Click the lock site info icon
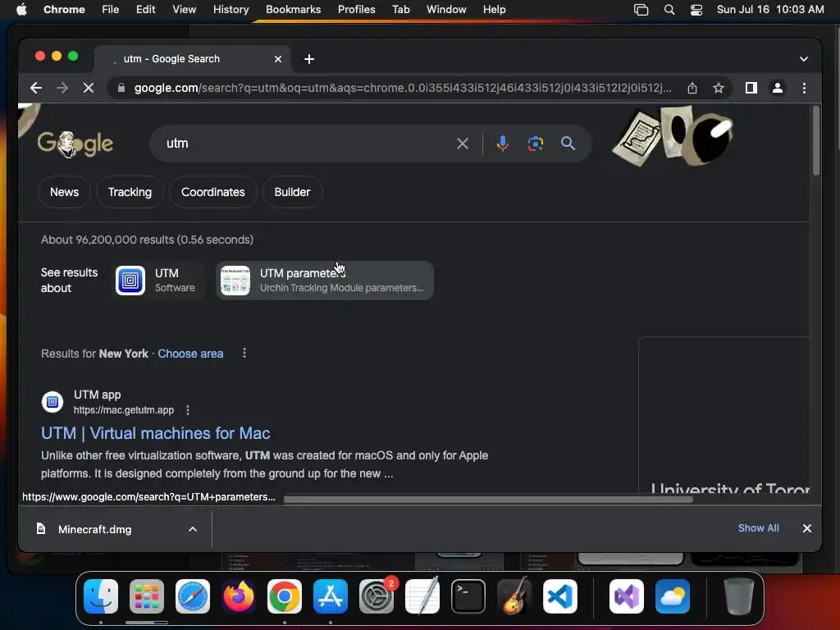Screen dimensions: 840x630 (121, 88)
